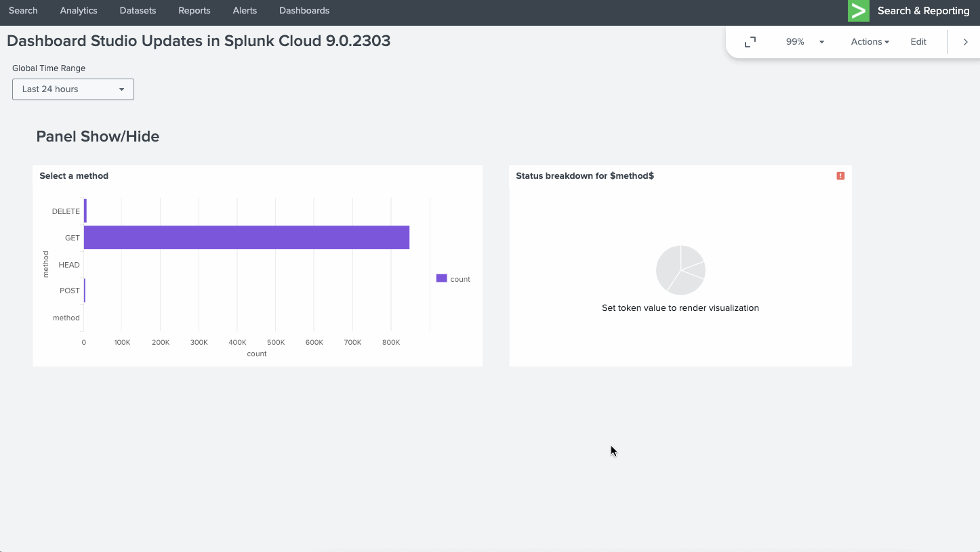Open the Actions dropdown menu

tap(870, 42)
